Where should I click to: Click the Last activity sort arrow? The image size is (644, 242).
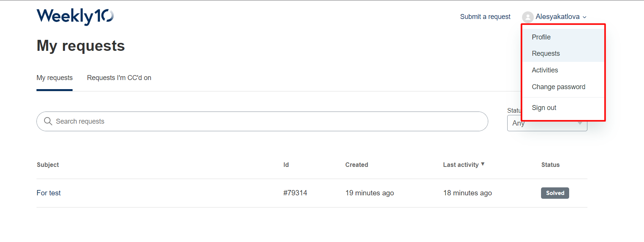[483, 164]
